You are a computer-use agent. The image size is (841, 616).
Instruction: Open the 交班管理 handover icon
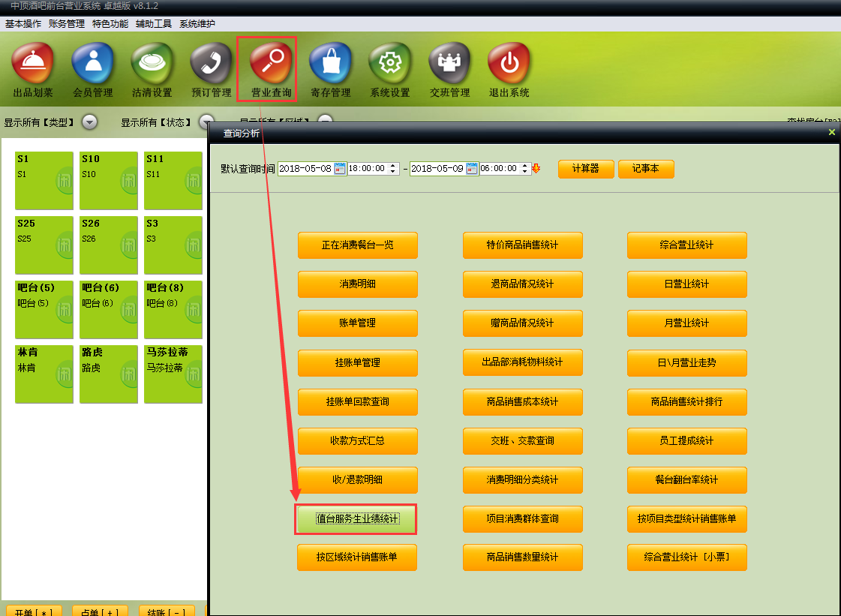(x=449, y=65)
